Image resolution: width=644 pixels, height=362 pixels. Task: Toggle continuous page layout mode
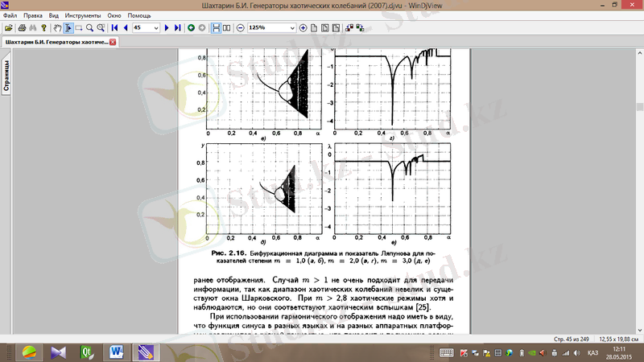216,27
